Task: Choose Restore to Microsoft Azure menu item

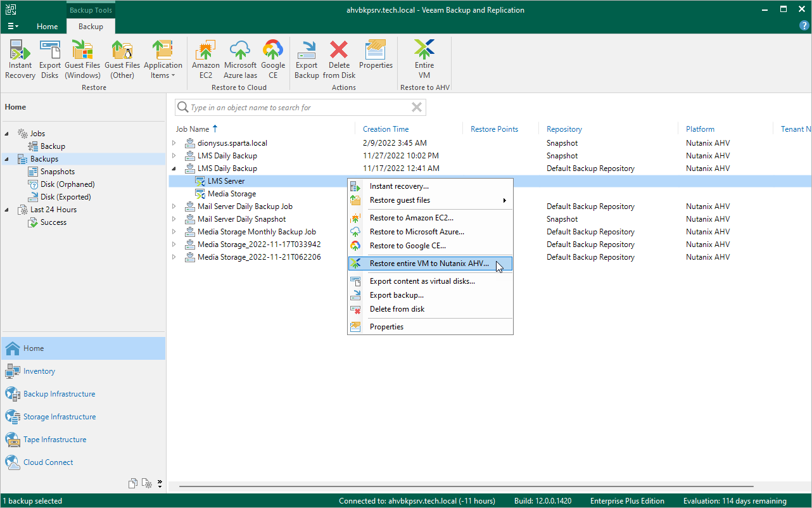Action: (430, 232)
